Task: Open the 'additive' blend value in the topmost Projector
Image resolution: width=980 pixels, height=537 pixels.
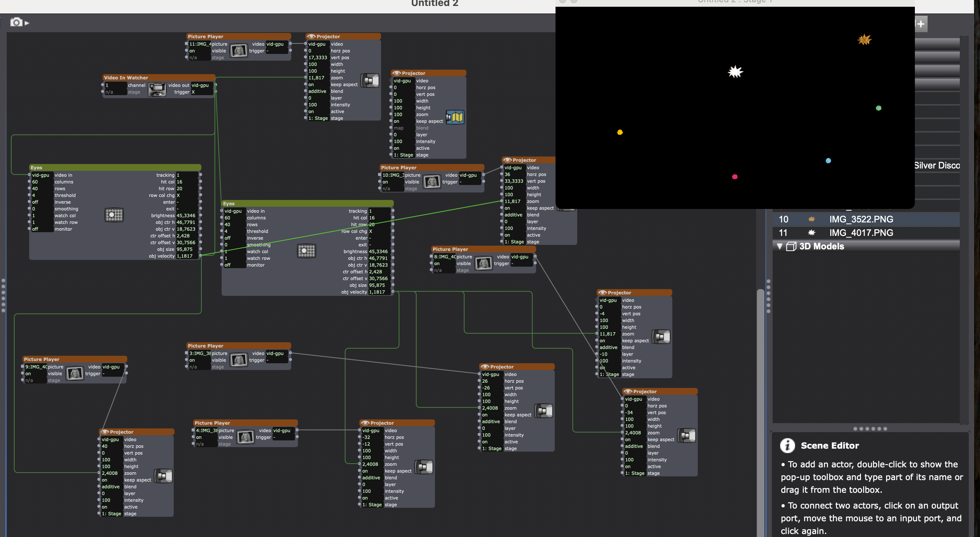Action: [318, 91]
